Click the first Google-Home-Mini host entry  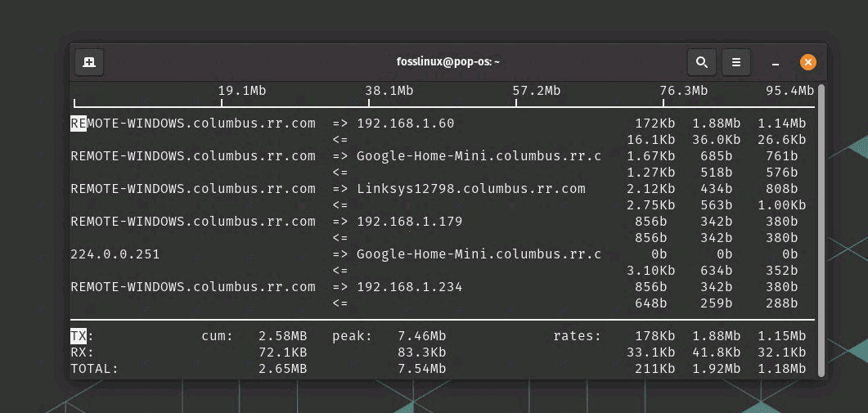pyautogui.click(x=479, y=156)
